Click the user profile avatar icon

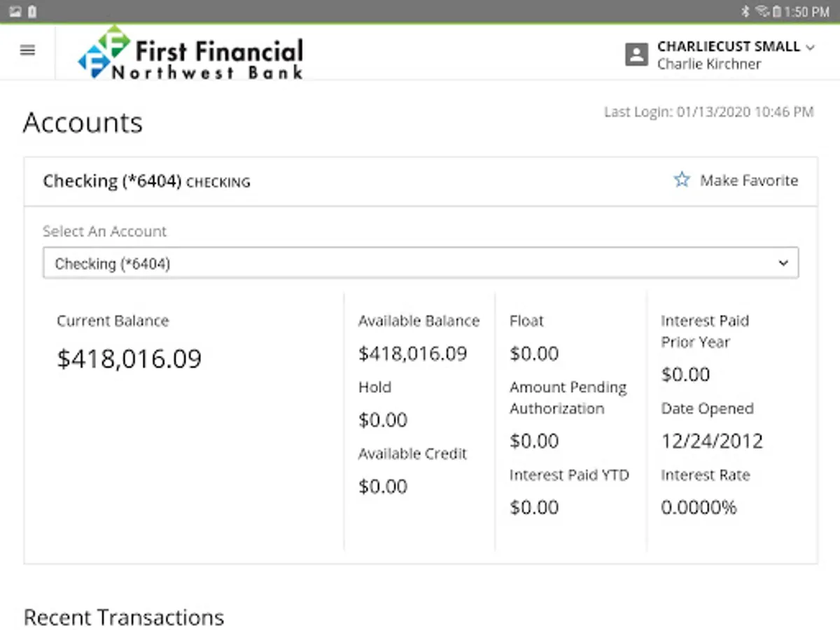[636, 55]
